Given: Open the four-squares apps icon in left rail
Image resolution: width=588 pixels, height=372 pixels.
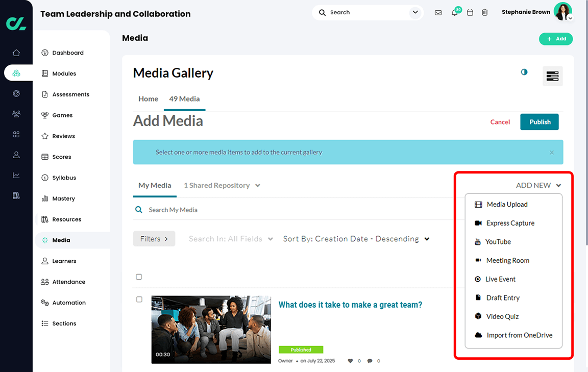Looking at the screenshot, I should tap(16, 134).
